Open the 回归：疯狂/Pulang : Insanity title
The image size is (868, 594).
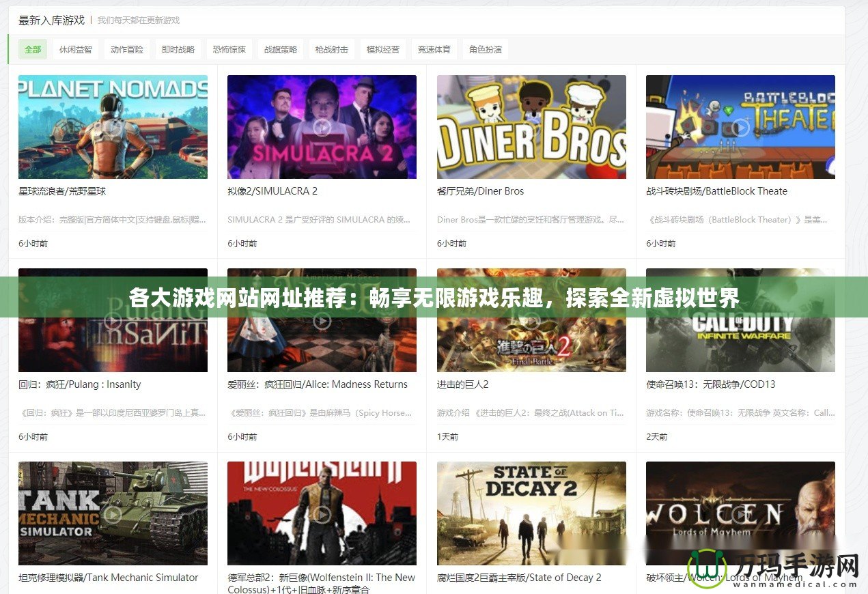pyautogui.click(x=80, y=384)
